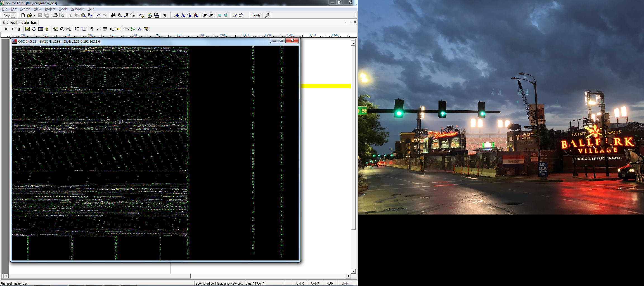644x286 pixels.
Task: Click the Preview in browser icon
Action: point(150,15)
